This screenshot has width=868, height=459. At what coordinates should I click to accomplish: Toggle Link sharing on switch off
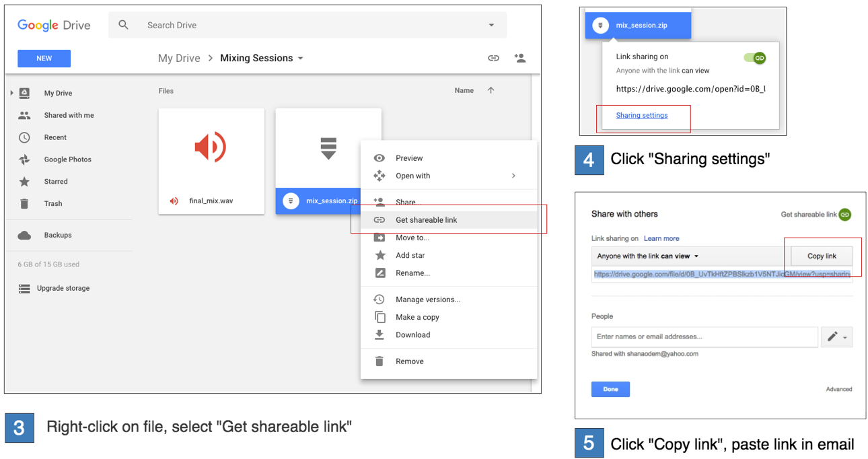click(755, 58)
